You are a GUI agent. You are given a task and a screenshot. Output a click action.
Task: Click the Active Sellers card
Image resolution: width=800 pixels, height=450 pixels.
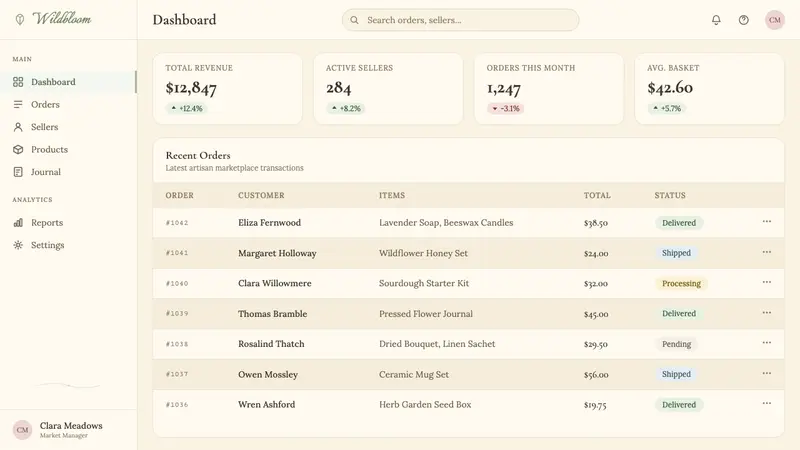click(388, 89)
